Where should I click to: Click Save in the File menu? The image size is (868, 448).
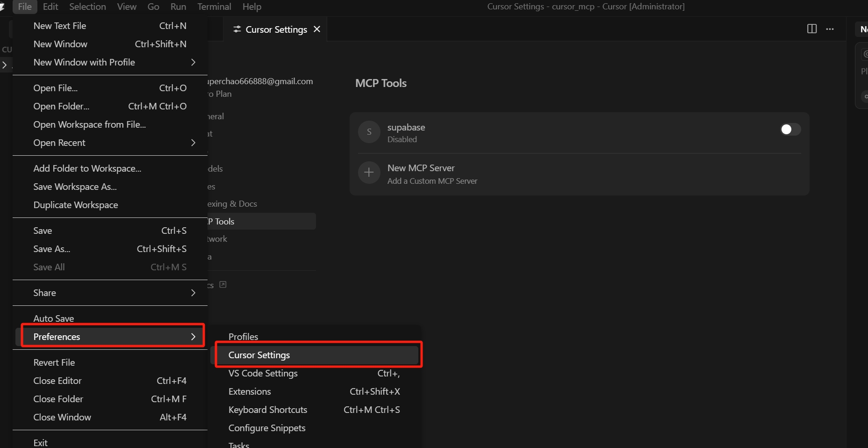coord(110,231)
